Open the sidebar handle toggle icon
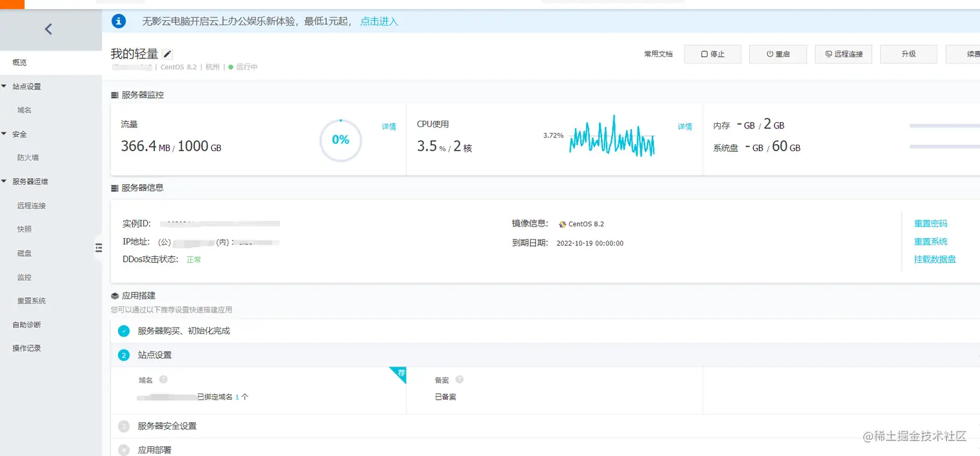This screenshot has width=980, height=456. point(99,247)
